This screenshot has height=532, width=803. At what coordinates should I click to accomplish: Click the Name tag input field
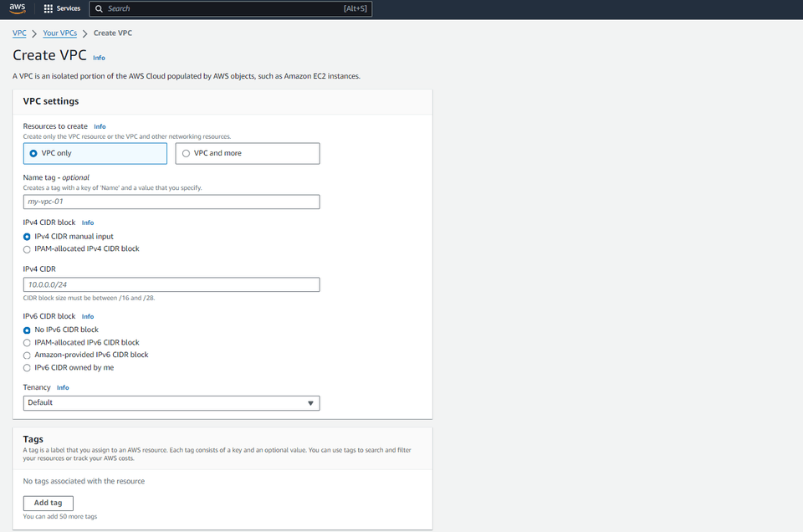click(x=171, y=202)
